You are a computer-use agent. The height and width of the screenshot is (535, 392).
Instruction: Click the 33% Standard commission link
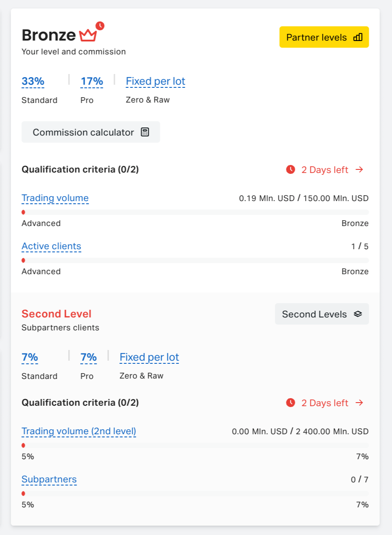[33, 81]
